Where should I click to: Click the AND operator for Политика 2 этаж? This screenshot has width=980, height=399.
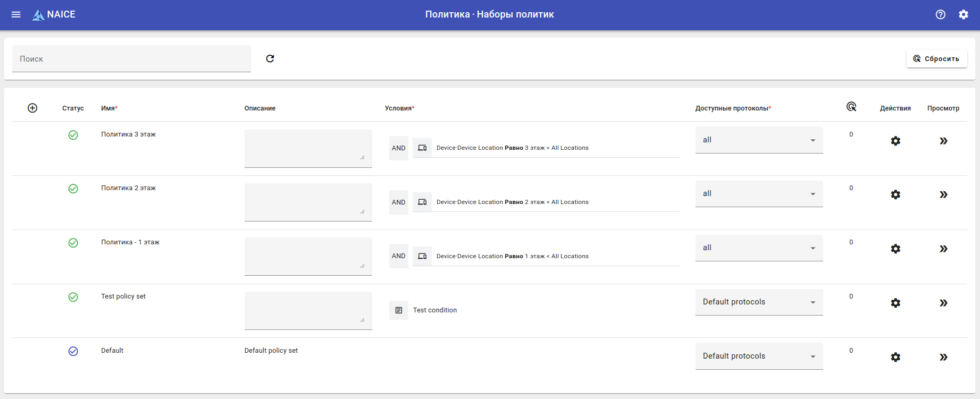(399, 202)
